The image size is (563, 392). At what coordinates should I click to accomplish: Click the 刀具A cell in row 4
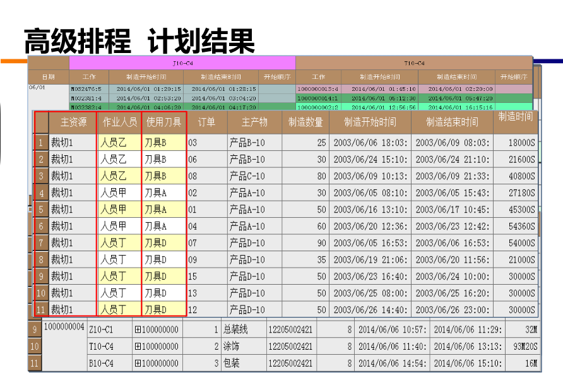[163, 193]
